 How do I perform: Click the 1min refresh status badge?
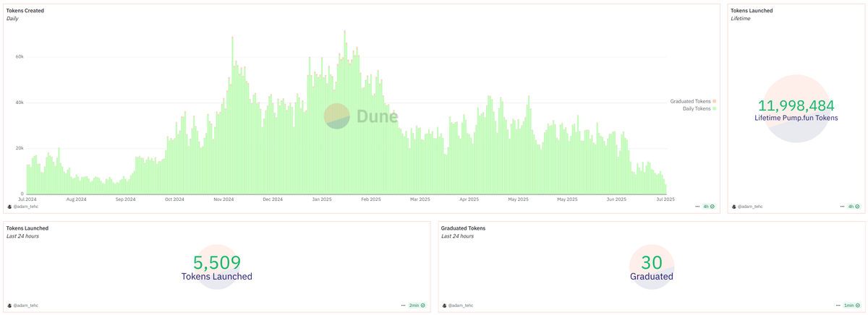(x=852, y=306)
